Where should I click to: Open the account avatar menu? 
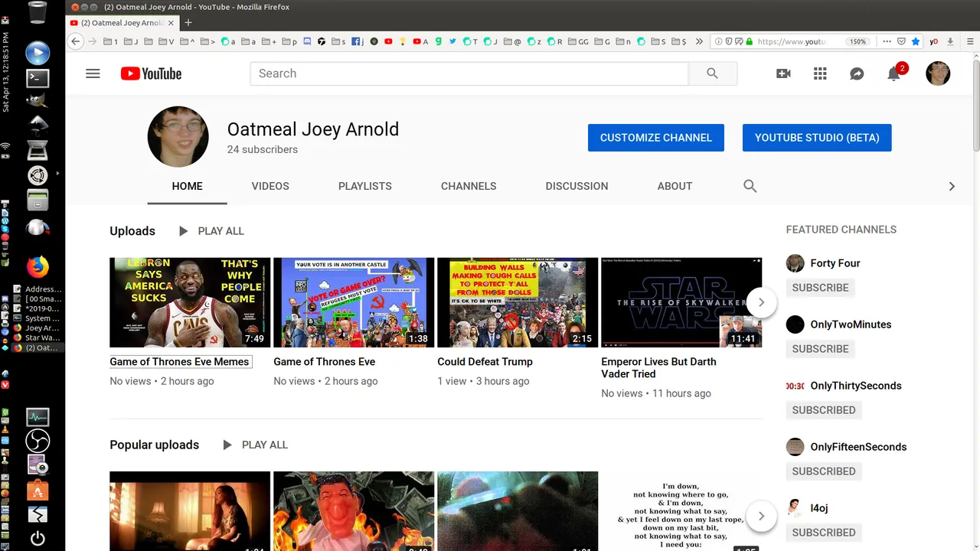(x=938, y=73)
